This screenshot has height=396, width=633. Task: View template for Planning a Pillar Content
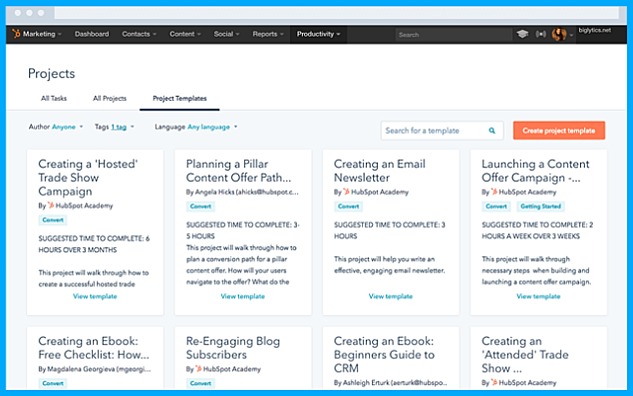point(243,296)
